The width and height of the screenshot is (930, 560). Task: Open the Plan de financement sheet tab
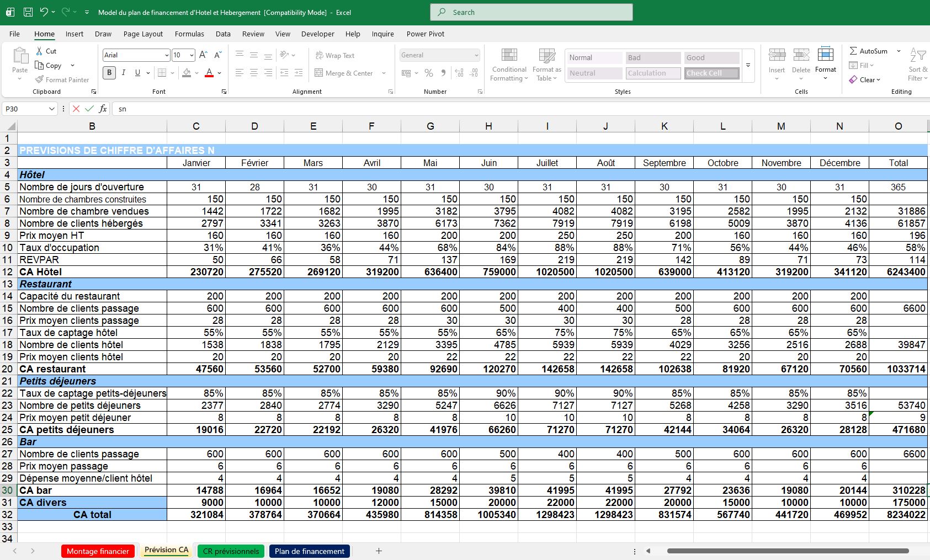tap(310, 551)
